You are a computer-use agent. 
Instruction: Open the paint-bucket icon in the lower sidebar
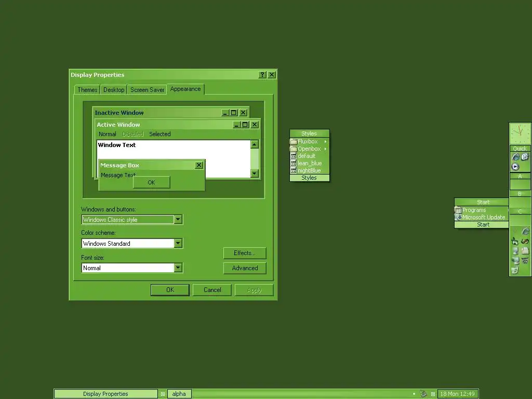click(515, 241)
